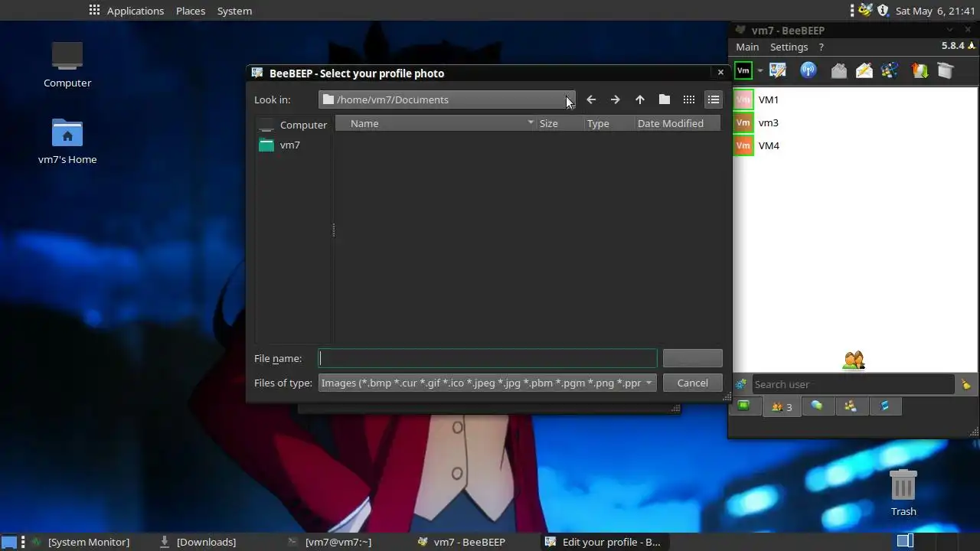Create a new folder in file dialog
The height and width of the screenshot is (551, 980).
(665, 99)
